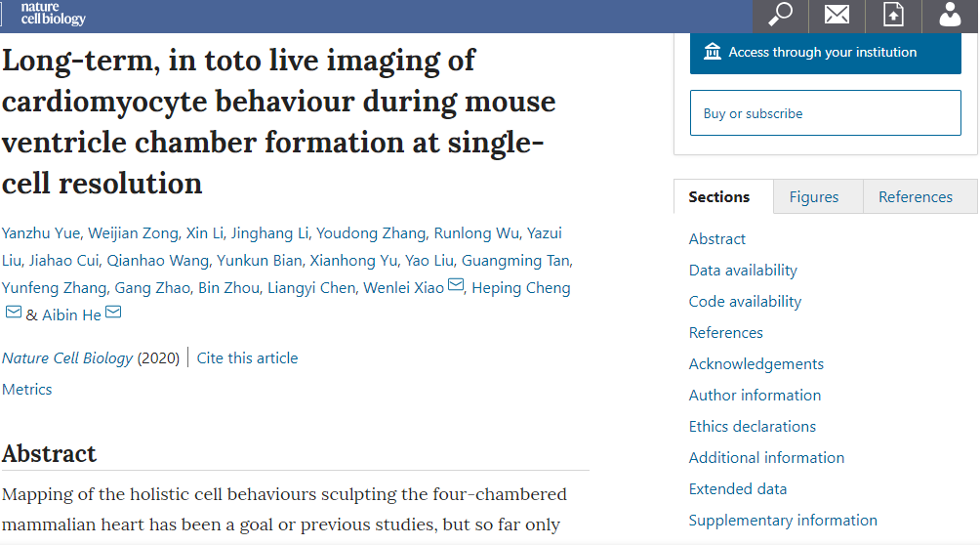Viewport: 980px width, 545px height.
Task: Go to the Author information section
Action: (755, 395)
